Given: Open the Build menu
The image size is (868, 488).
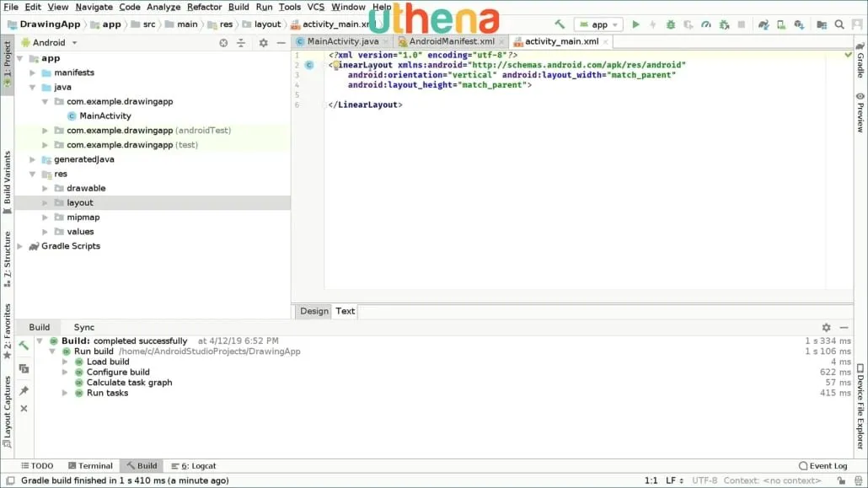Looking at the screenshot, I should point(238,7).
